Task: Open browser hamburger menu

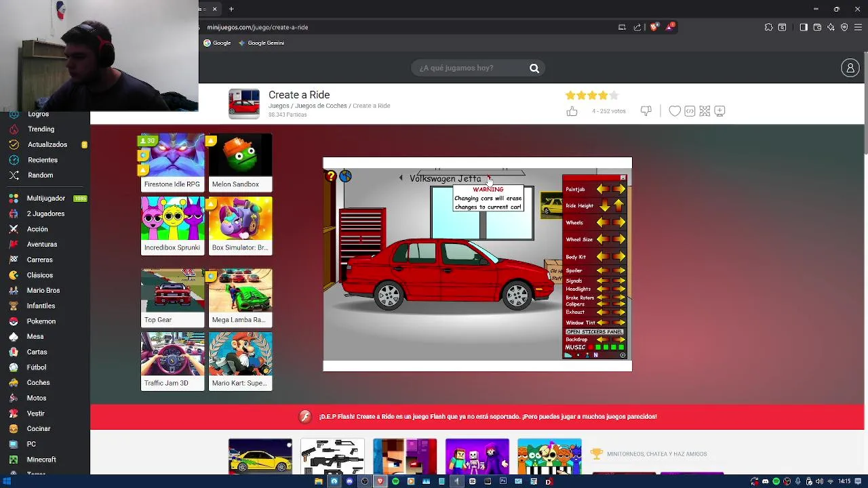Action: (x=858, y=27)
